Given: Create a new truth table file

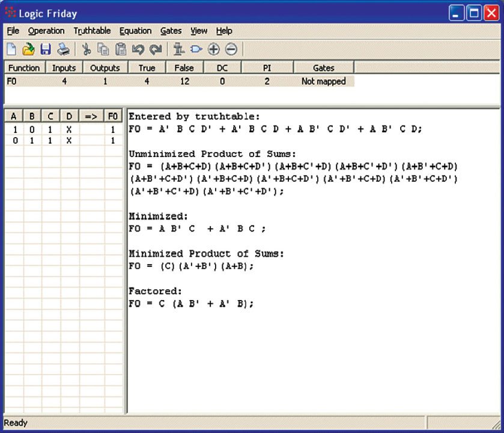Looking at the screenshot, I should (x=11, y=49).
